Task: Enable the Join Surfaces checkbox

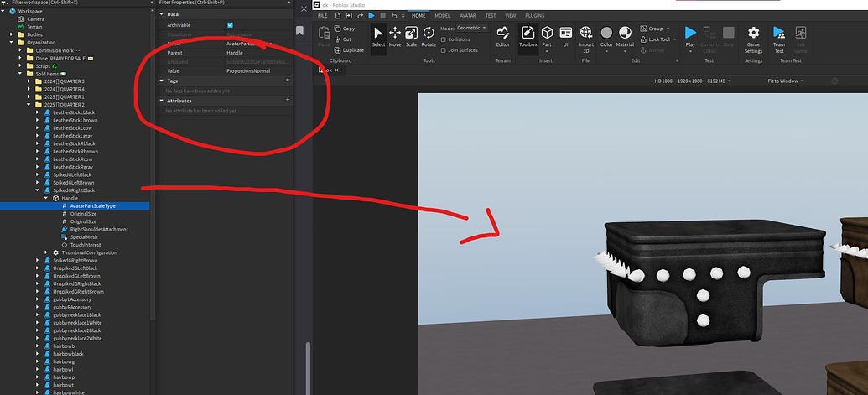Action: point(444,49)
